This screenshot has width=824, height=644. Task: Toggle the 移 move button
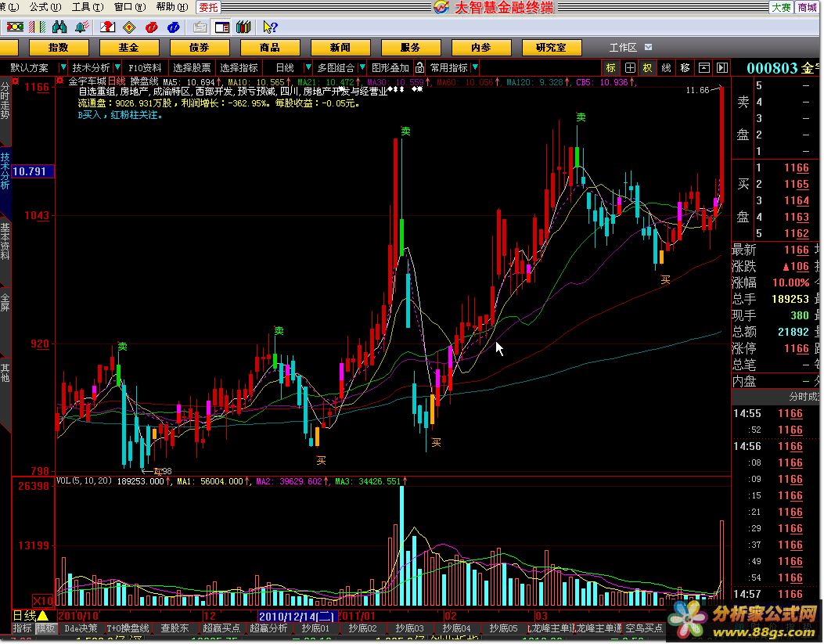685,68
